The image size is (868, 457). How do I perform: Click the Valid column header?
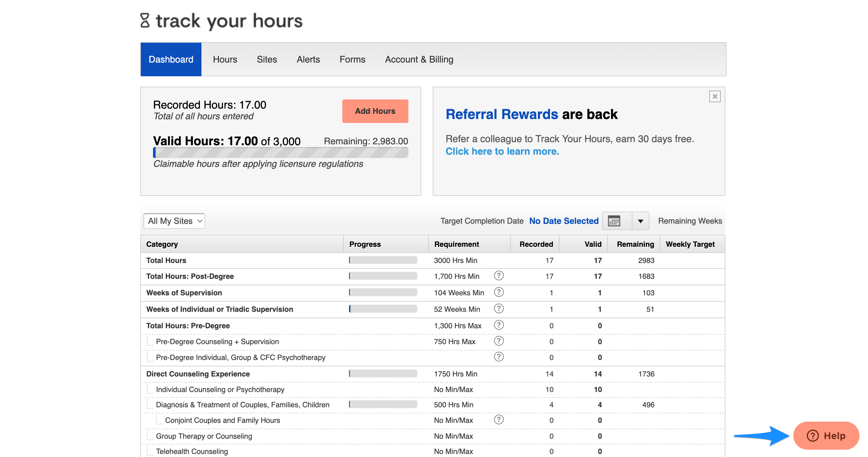pyautogui.click(x=583, y=244)
